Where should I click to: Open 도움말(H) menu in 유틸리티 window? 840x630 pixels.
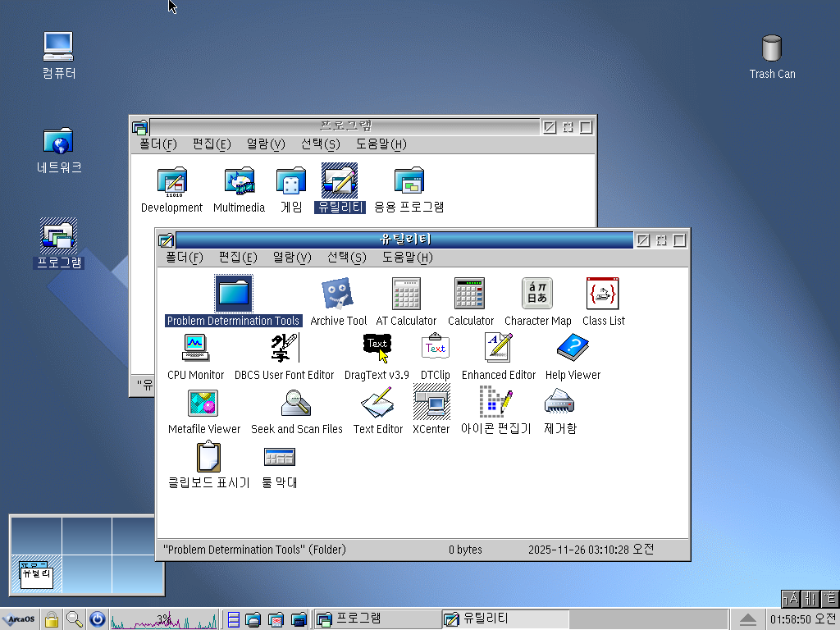pos(407,258)
